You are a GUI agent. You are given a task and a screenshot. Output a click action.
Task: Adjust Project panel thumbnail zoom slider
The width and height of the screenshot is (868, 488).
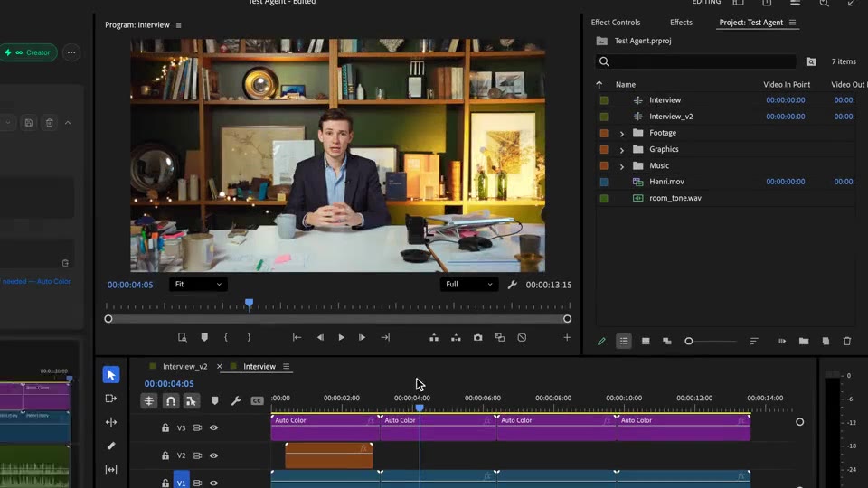click(x=689, y=342)
